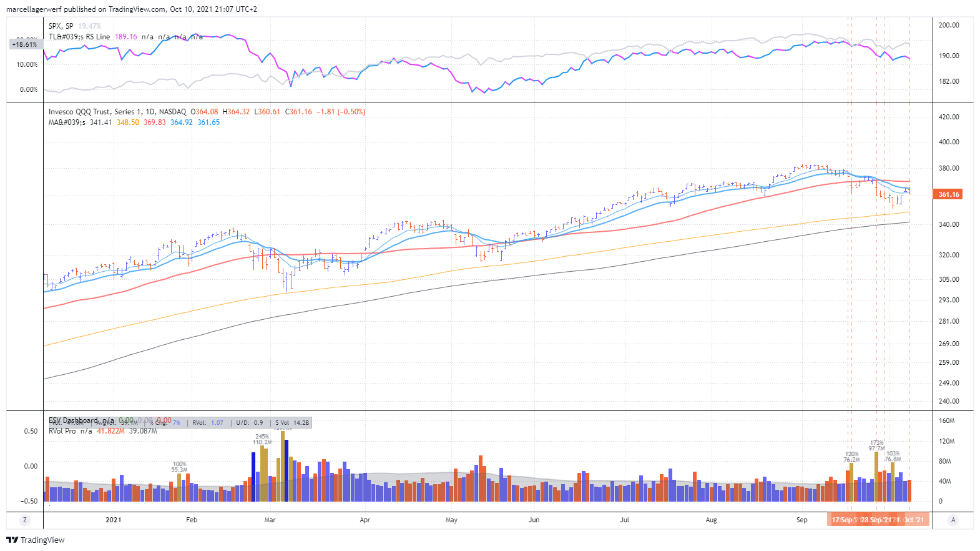Image resolution: width=980 pixels, height=551 pixels.
Task: Click the 103% 76.8M volume label
Action: click(893, 456)
